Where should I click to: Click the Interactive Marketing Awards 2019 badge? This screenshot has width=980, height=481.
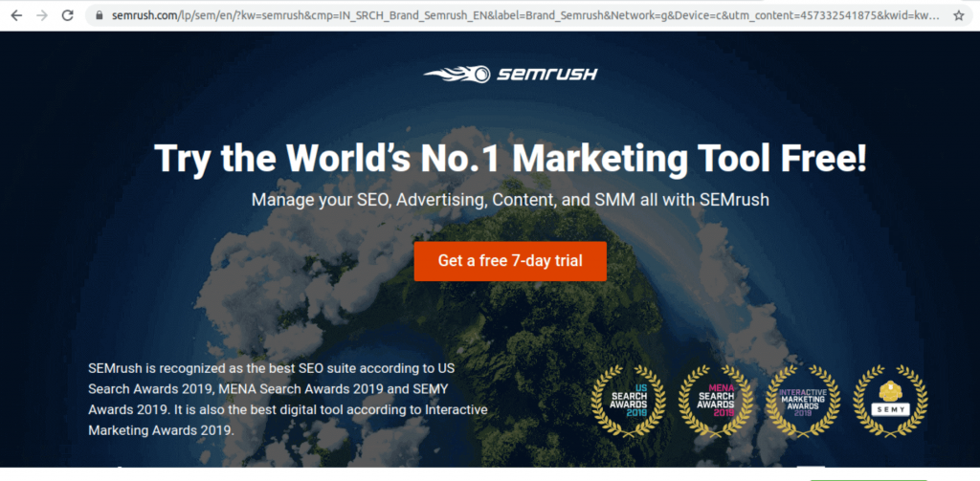pyautogui.click(x=803, y=401)
